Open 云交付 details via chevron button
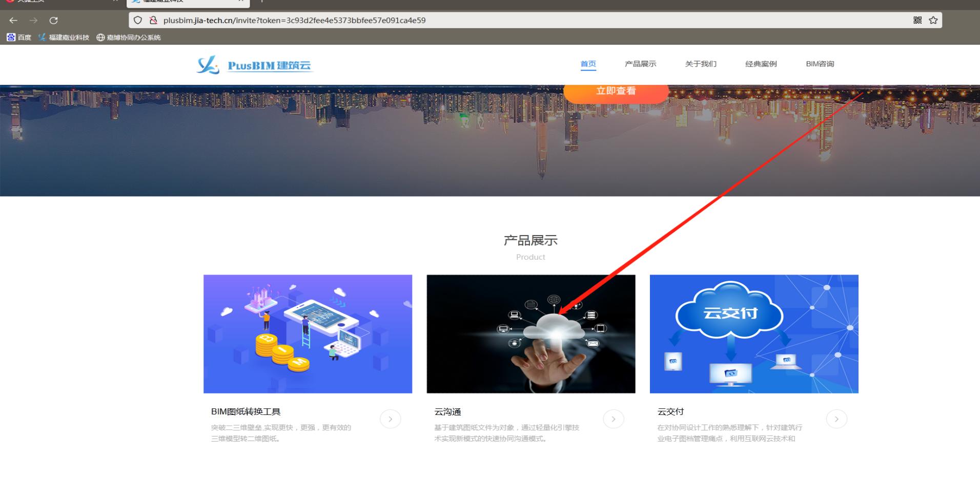980x500 pixels. pos(836,419)
